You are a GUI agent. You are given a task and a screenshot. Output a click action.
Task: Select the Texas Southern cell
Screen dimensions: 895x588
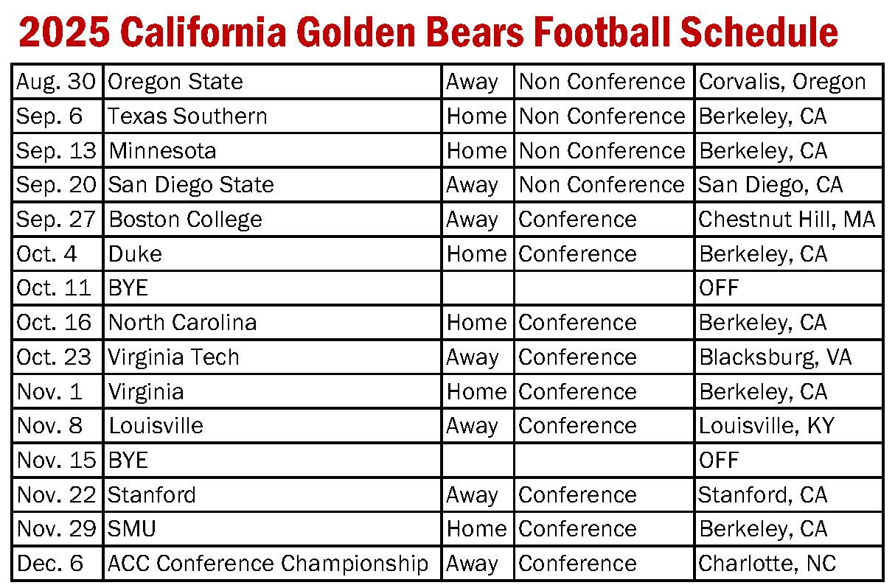tap(272, 116)
